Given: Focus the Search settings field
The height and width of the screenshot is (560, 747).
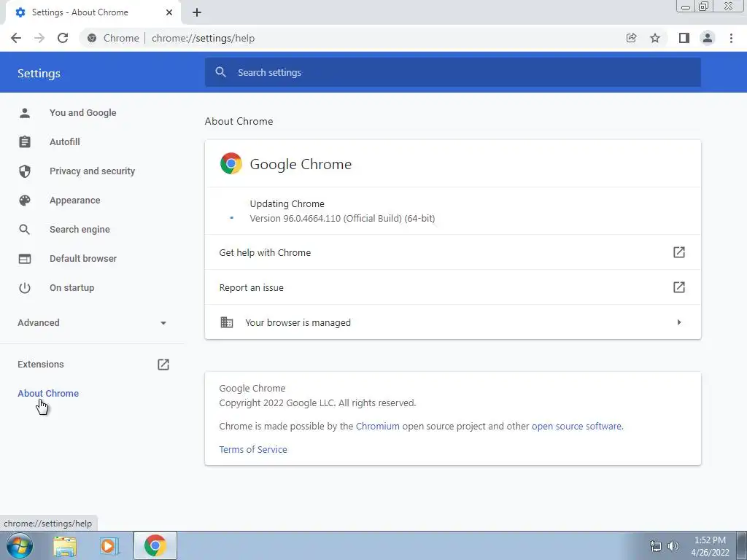Looking at the screenshot, I should coord(452,72).
